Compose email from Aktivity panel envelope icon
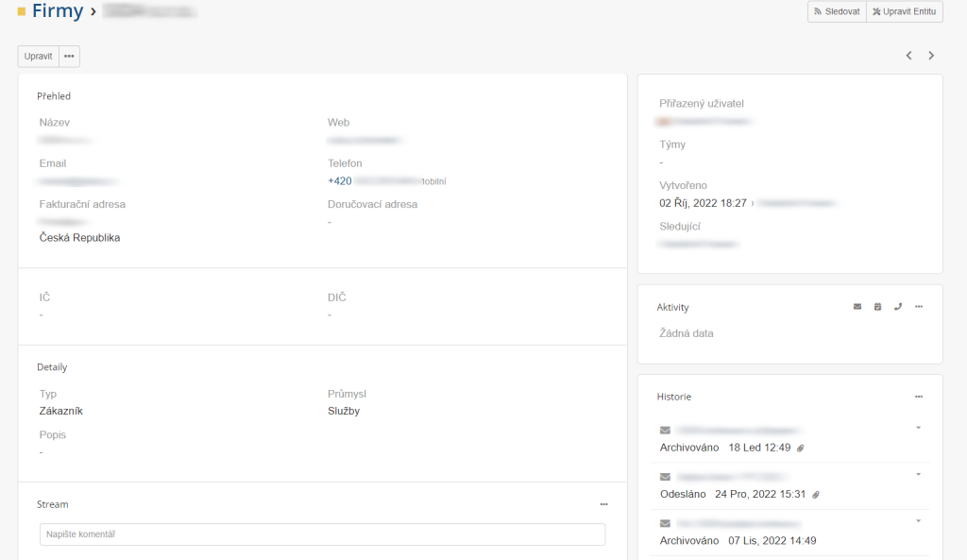967x560 pixels. 857,307
